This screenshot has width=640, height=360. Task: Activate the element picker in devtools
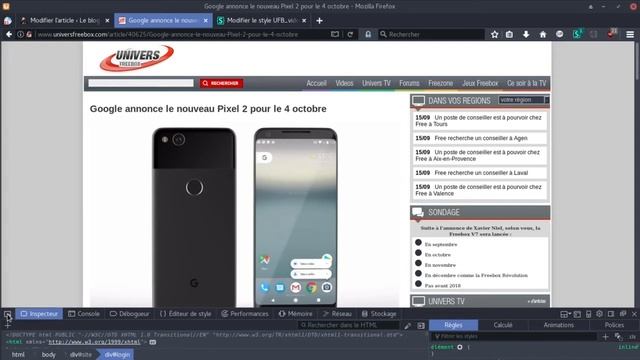tap(7, 314)
